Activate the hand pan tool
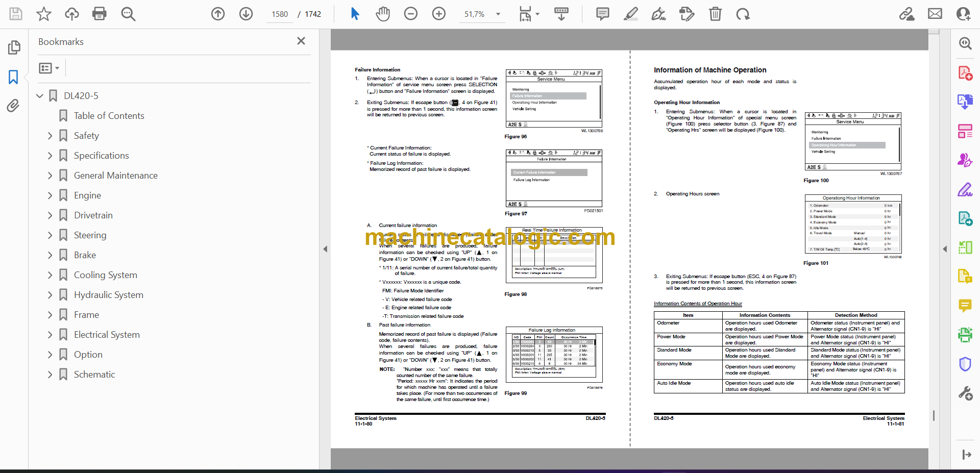 [x=383, y=14]
